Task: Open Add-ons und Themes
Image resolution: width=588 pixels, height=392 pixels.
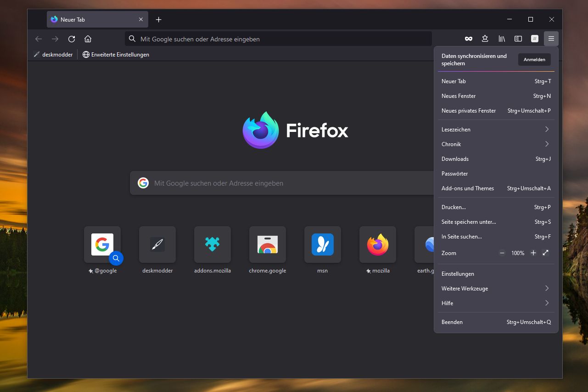Action: (x=496, y=188)
